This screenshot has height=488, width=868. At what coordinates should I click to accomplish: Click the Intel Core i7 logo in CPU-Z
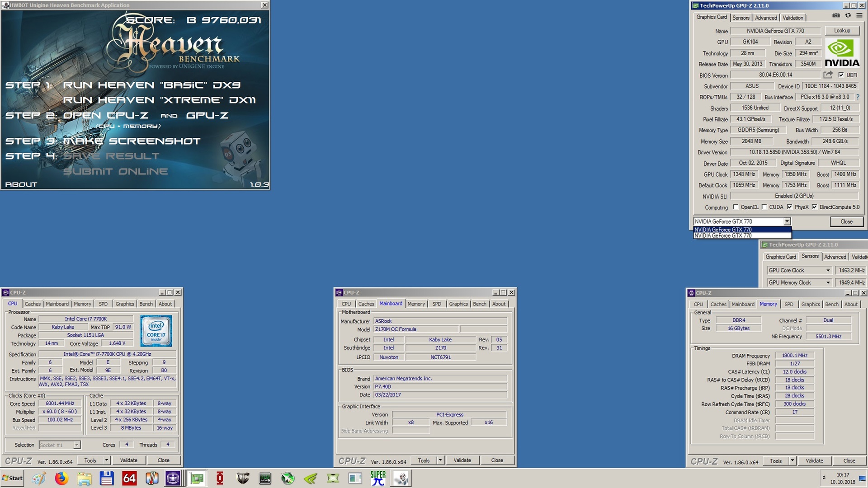pyautogui.click(x=156, y=331)
